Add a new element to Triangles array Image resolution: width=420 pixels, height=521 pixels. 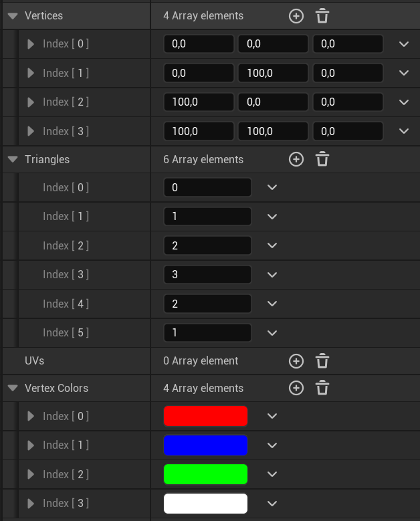(296, 159)
